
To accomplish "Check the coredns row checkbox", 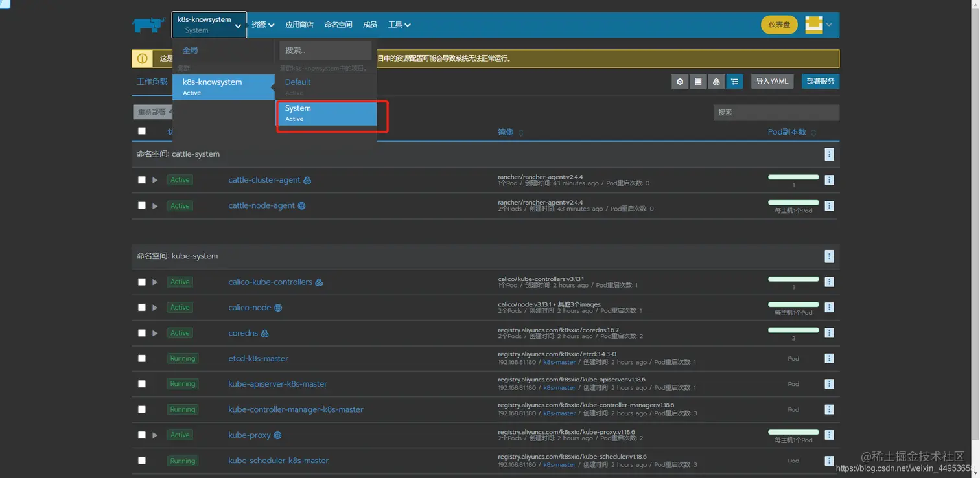I will coord(142,333).
